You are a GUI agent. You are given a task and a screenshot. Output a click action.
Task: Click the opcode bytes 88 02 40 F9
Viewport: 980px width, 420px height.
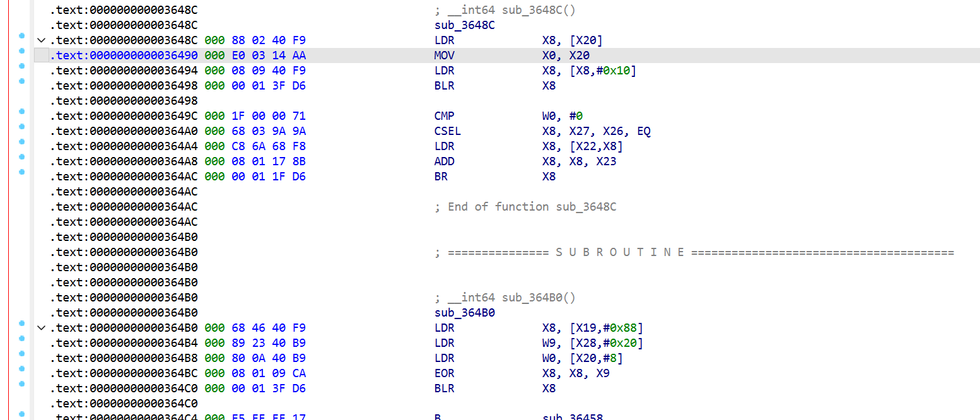click(269, 40)
